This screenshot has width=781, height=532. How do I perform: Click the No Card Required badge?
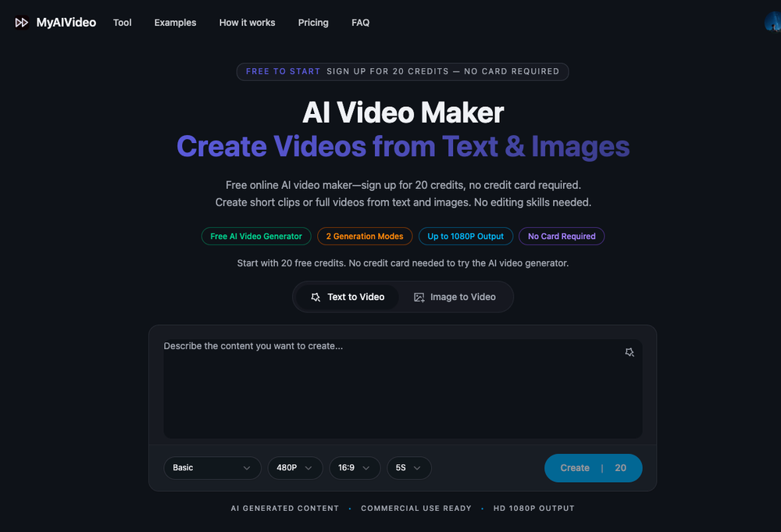[x=562, y=236]
